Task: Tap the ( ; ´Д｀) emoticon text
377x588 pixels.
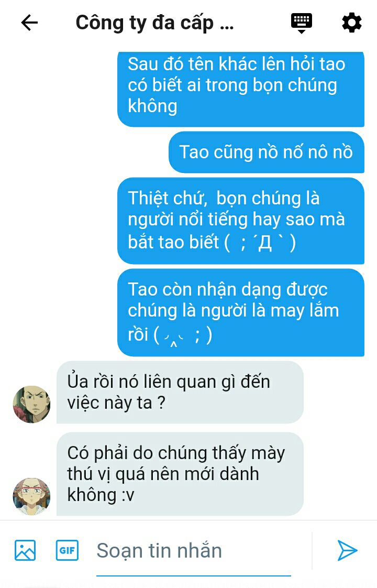Action: [260, 243]
